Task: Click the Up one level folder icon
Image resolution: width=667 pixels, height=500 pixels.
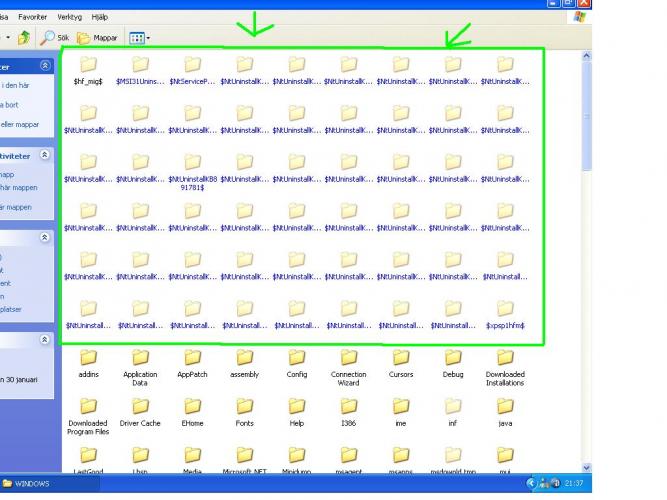Action: (x=23, y=37)
